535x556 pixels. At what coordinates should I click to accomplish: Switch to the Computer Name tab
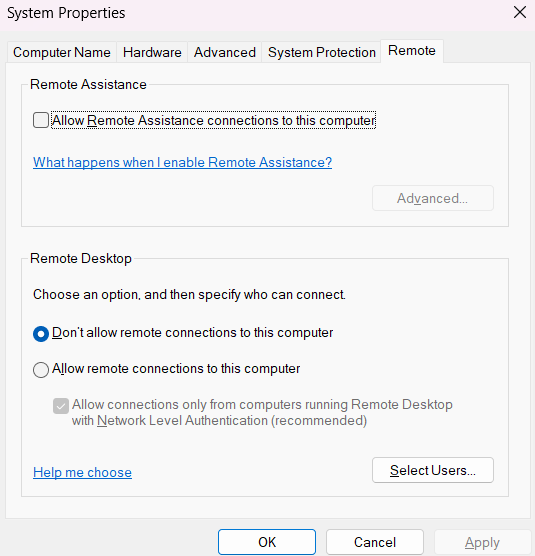point(62,52)
